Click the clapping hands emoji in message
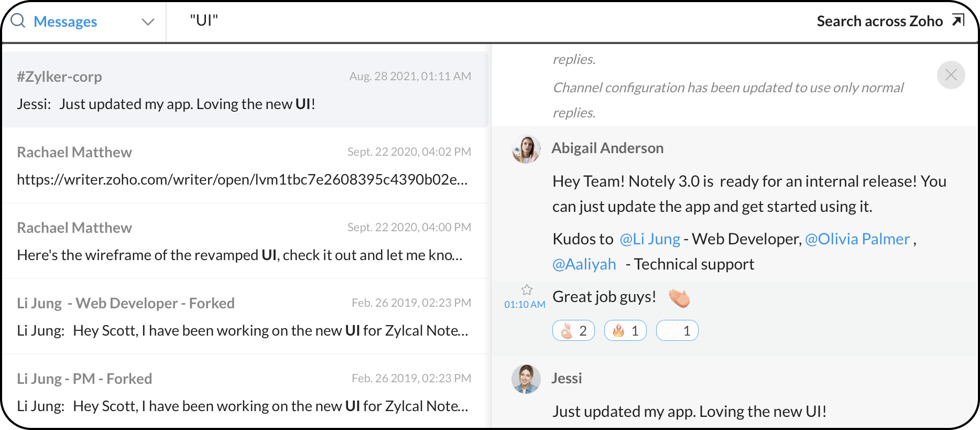Screen dimensions: 980x430 679,297
